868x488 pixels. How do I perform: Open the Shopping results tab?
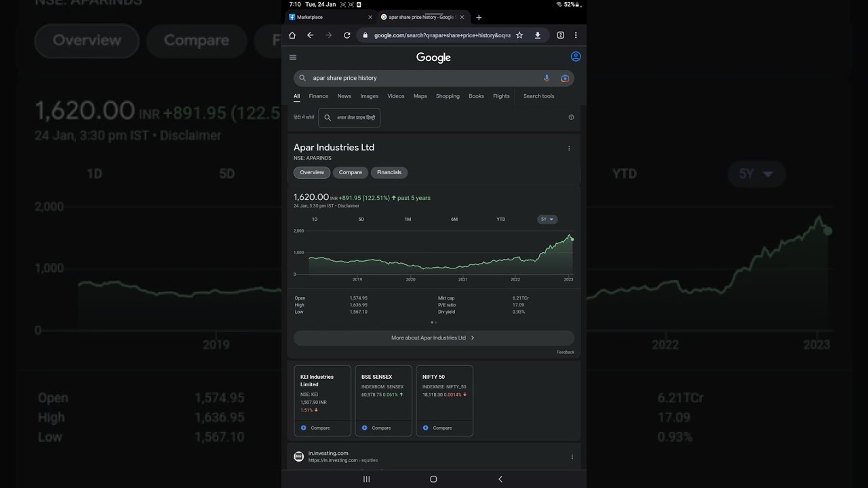tap(448, 96)
